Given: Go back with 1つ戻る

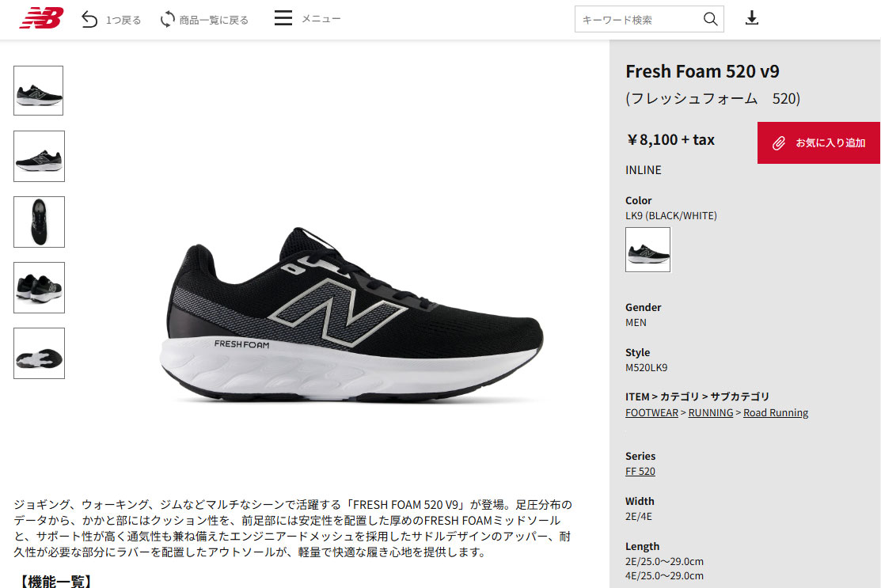Looking at the screenshot, I should pyautogui.click(x=123, y=21).
